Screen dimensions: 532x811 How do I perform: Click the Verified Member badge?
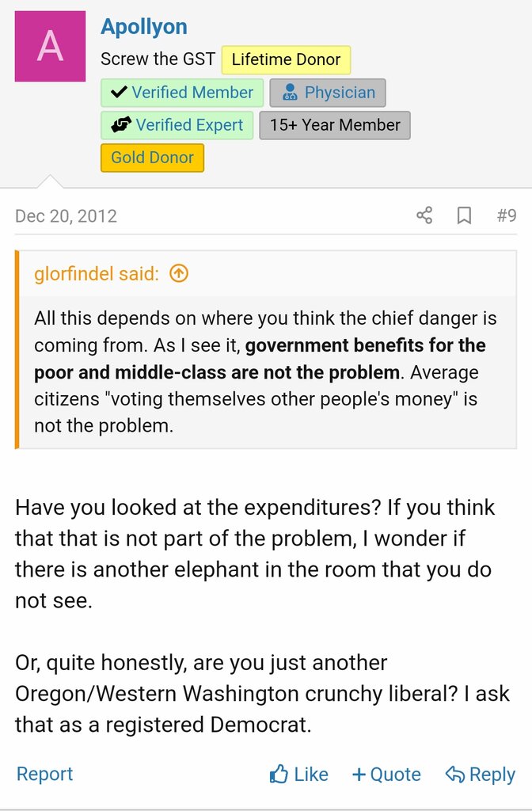(182, 93)
